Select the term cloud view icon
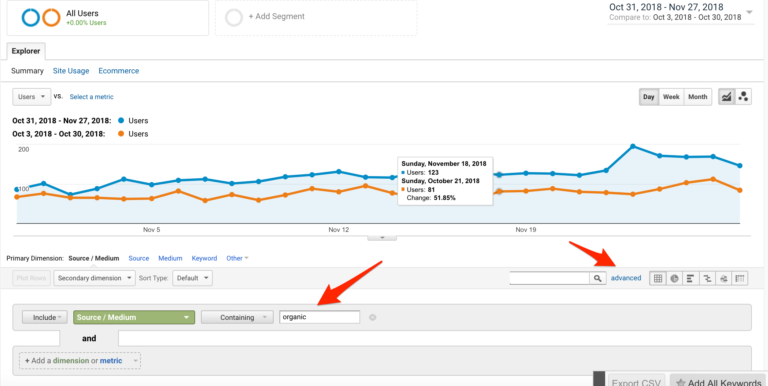 tap(723, 278)
